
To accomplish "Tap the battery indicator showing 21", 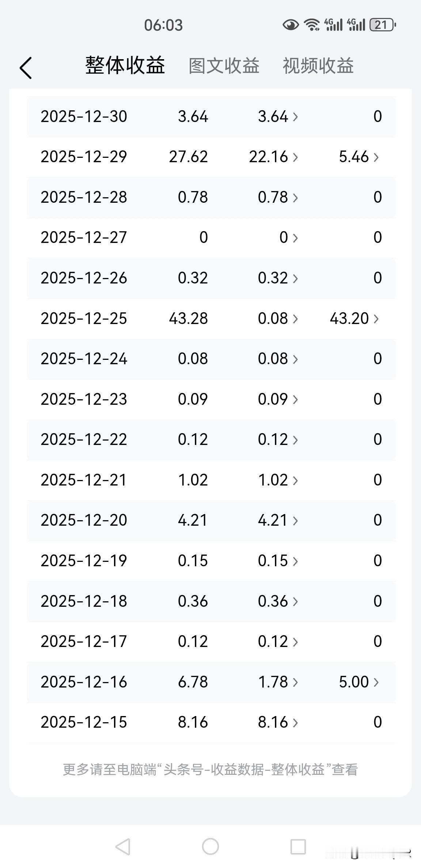I will point(382,25).
